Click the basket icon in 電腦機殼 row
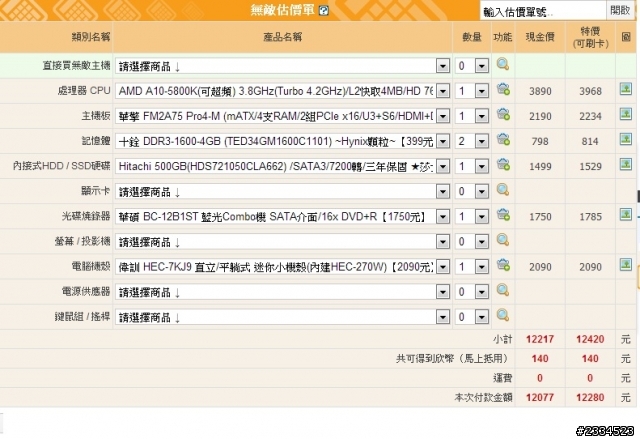Image resolution: width=640 pixels, height=439 pixels. [503, 266]
